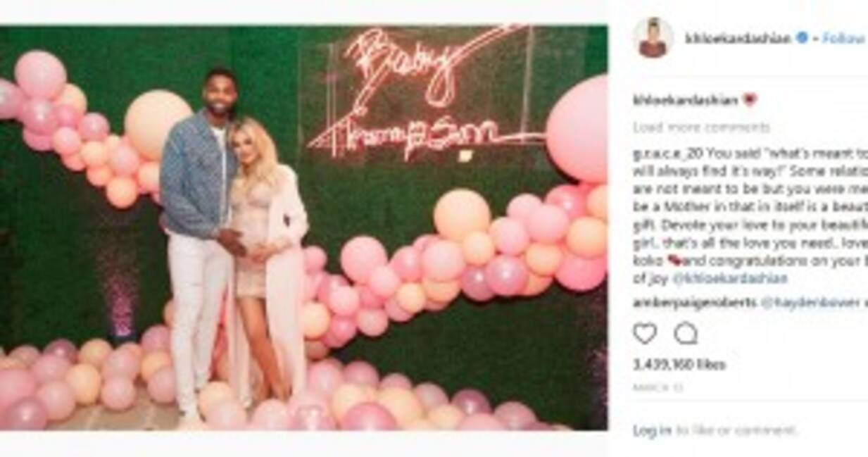Click the blue verified badge
The height and width of the screenshot is (457, 868).
point(801,38)
